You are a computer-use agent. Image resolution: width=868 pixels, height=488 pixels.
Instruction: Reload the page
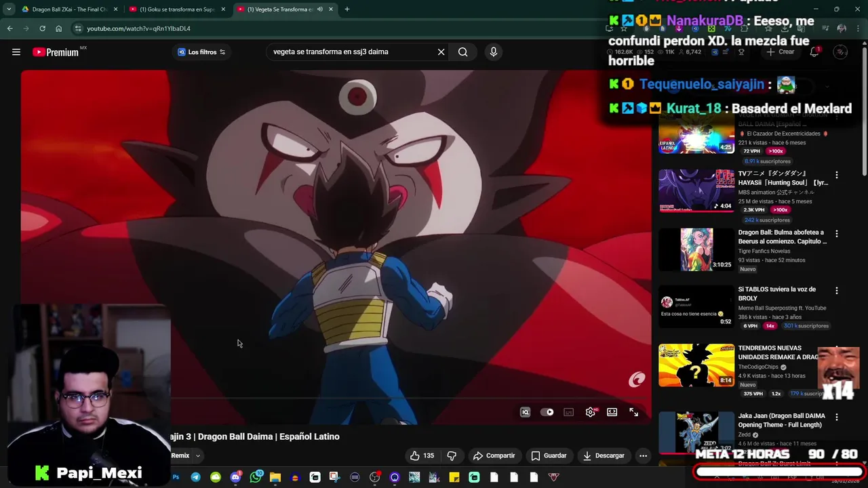tap(42, 28)
